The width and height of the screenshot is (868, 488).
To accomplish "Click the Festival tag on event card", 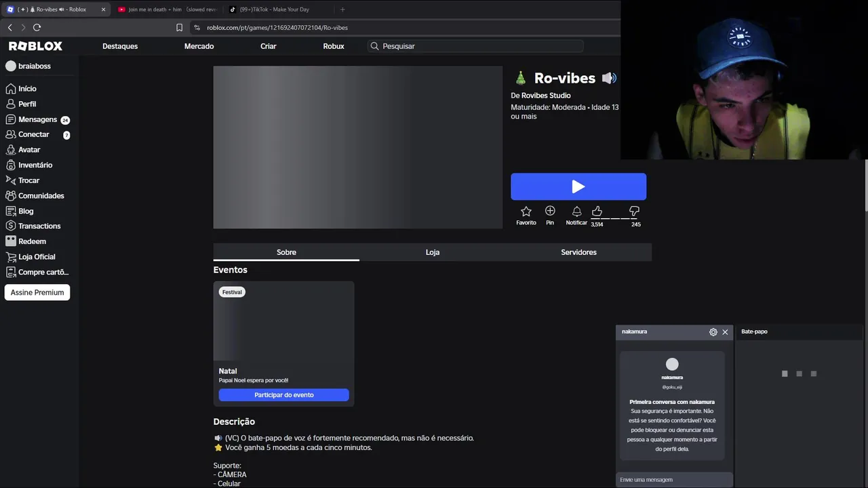I will (x=232, y=292).
